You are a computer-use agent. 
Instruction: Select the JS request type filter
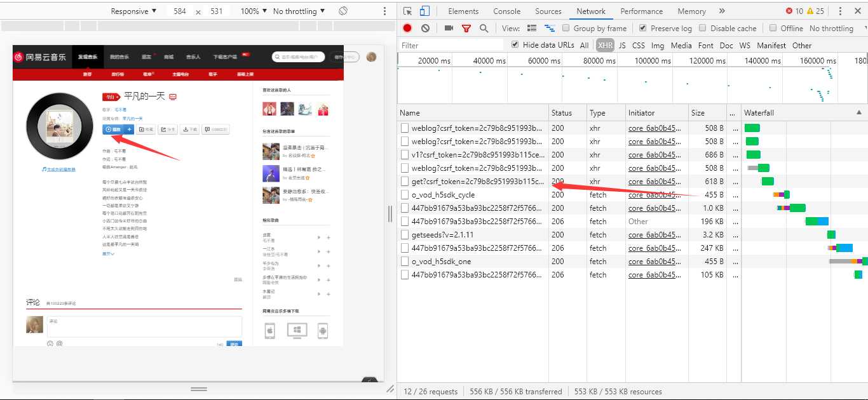(622, 46)
